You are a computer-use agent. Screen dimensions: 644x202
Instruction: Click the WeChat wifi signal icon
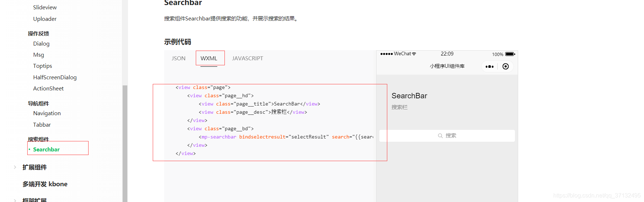point(414,54)
